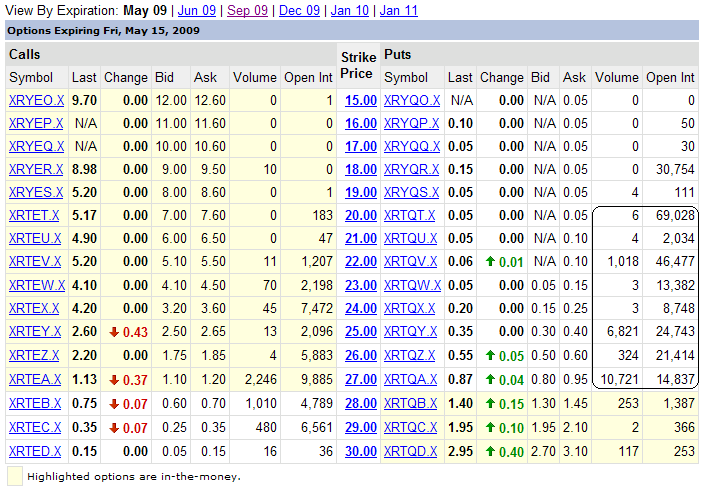Click call symbol XRTEU.X

35,238
